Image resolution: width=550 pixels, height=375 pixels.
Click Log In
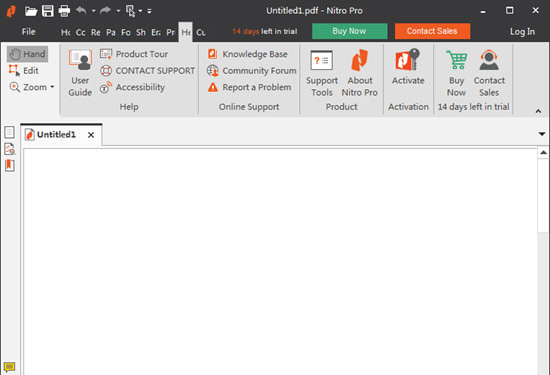(522, 32)
